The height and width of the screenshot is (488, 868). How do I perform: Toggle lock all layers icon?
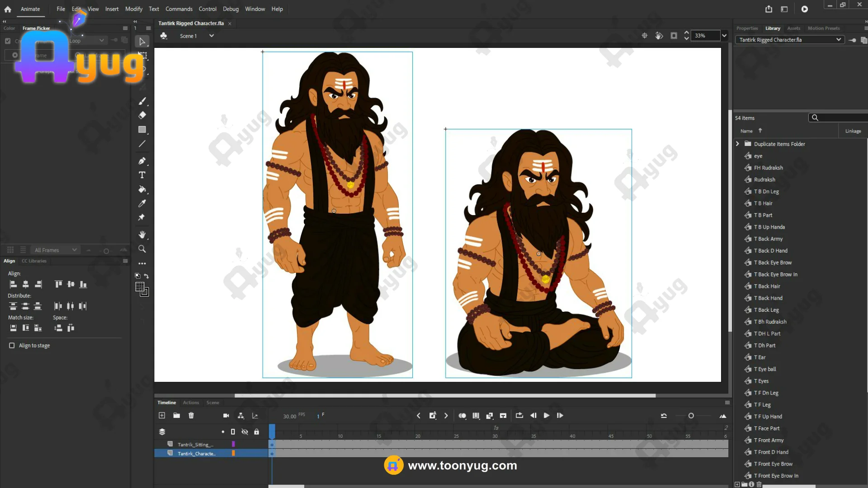tap(256, 432)
